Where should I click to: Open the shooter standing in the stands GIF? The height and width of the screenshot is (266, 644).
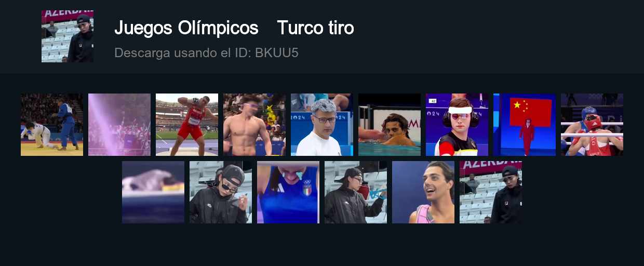tap(491, 192)
